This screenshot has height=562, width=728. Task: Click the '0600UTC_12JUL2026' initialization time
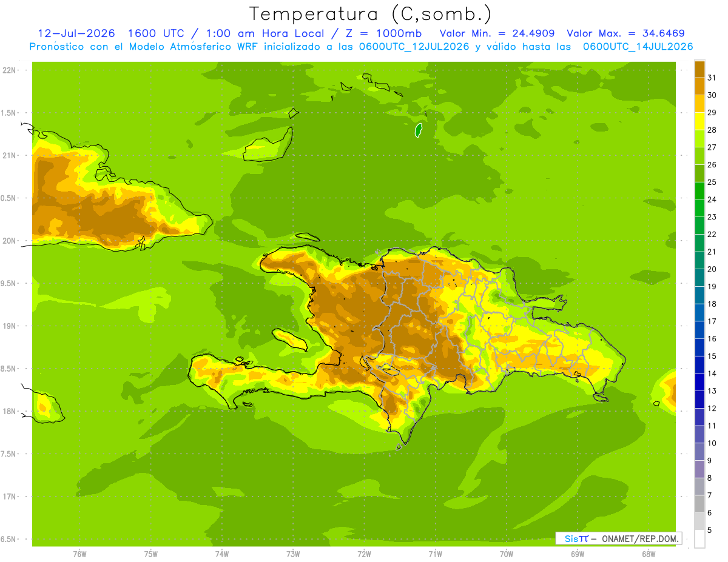pyautogui.click(x=413, y=47)
